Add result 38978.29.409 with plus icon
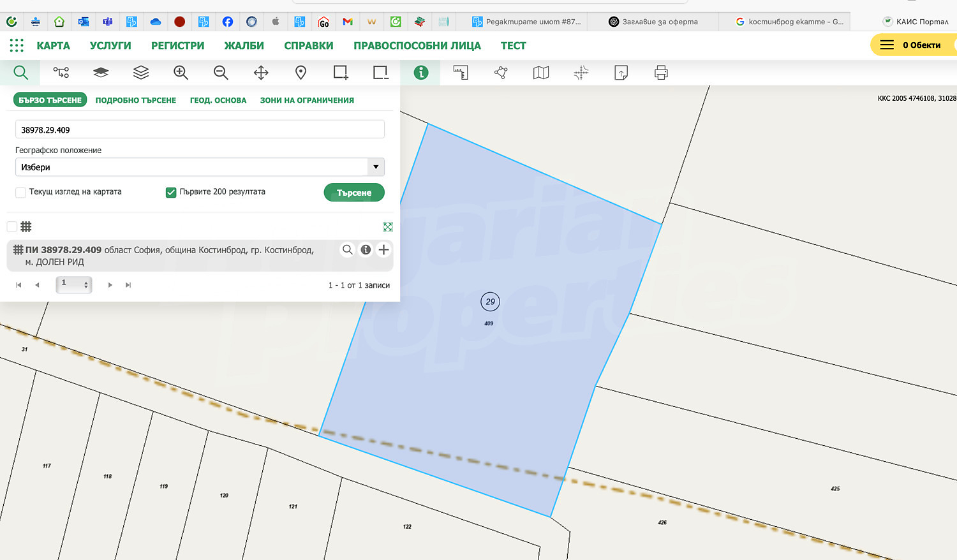 tap(383, 249)
